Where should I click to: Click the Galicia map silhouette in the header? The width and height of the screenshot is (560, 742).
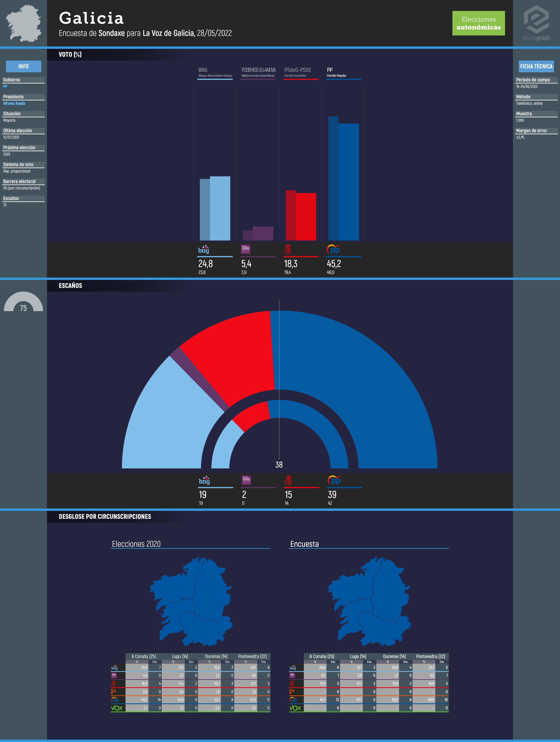pyautogui.click(x=24, y=24)
